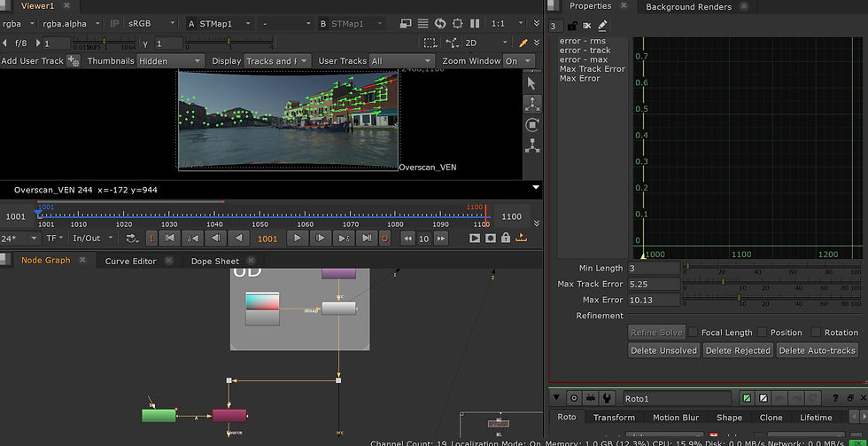Switch to the Curve Editor tab
This screenshot has width=868, height=446.
click(x=131, y=261)
